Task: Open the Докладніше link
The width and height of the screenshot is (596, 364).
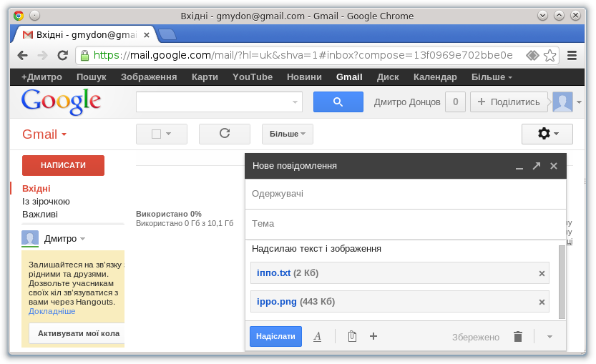Action: 52,311
